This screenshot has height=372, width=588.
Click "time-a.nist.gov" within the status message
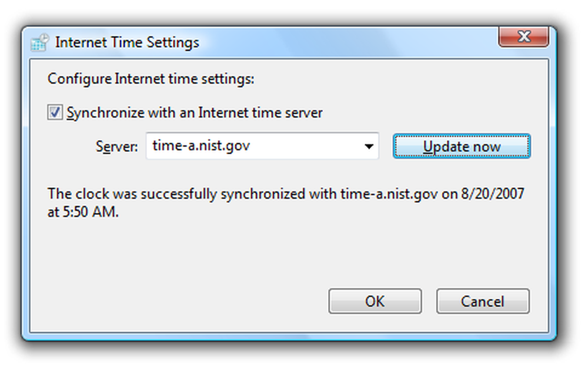pos(389,194)
